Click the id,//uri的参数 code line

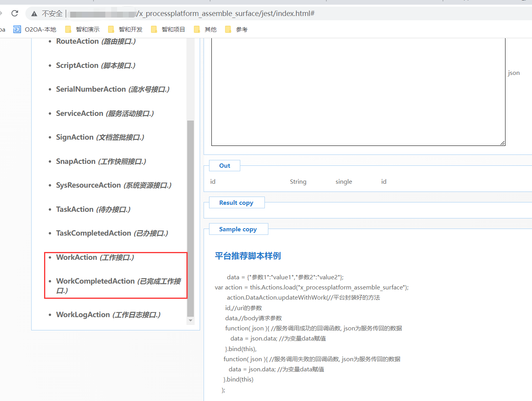(x=244, y=308)
